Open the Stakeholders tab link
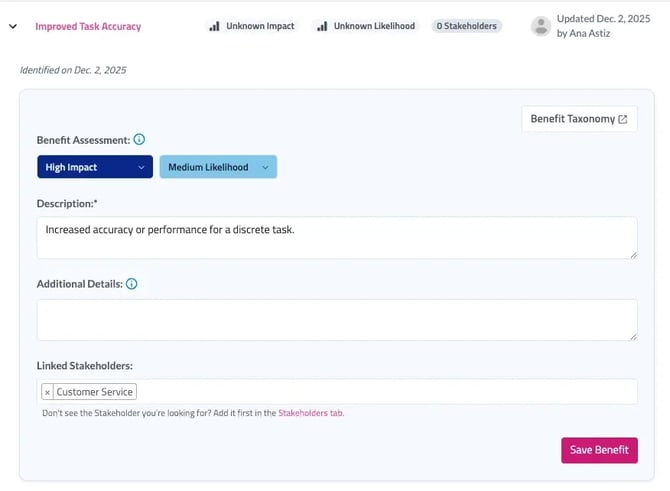 (x=311, y=413)
